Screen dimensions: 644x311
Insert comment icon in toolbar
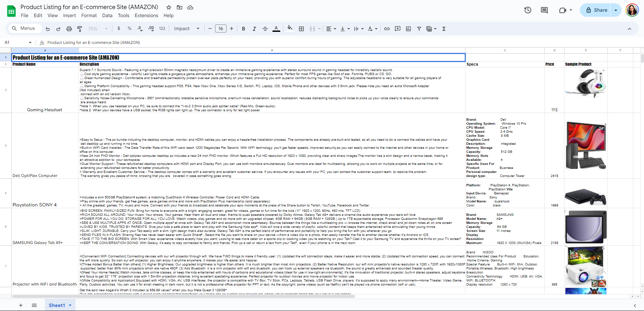tap(398, 29)
